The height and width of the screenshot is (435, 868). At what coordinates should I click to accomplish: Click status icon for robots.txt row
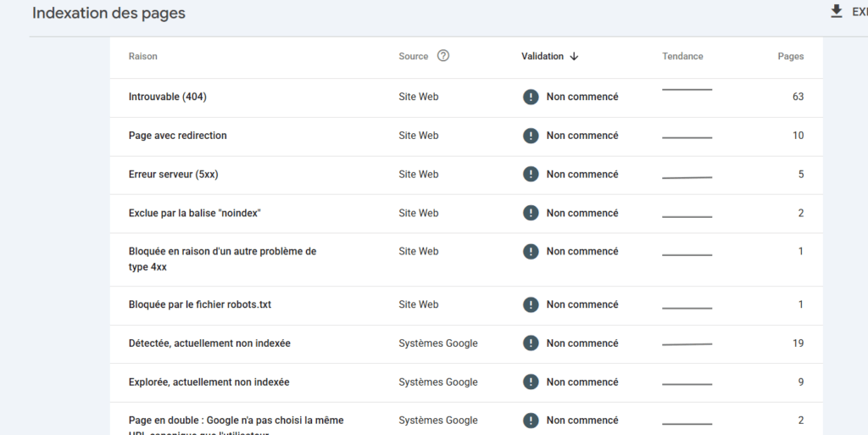(531, 304)
